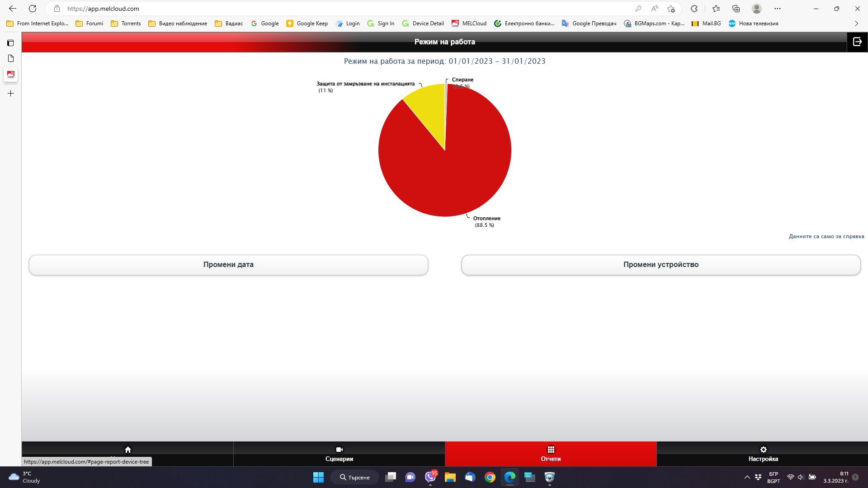Screen dimensions: 868x488
Task: Click the logout icon in red header
Action: pos(857,42)
